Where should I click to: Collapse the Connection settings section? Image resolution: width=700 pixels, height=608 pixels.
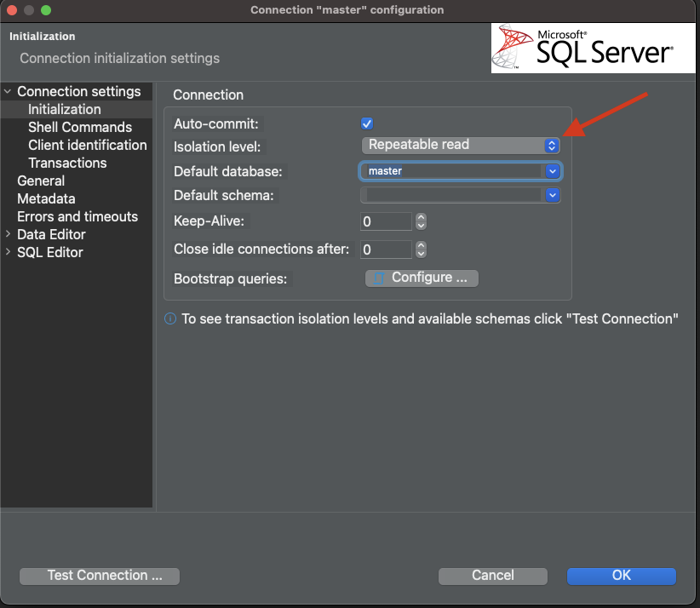point(7,91)
